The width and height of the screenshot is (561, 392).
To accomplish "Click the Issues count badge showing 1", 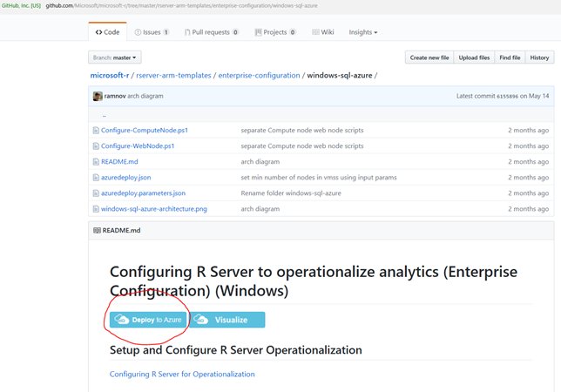I will (166, 32).
